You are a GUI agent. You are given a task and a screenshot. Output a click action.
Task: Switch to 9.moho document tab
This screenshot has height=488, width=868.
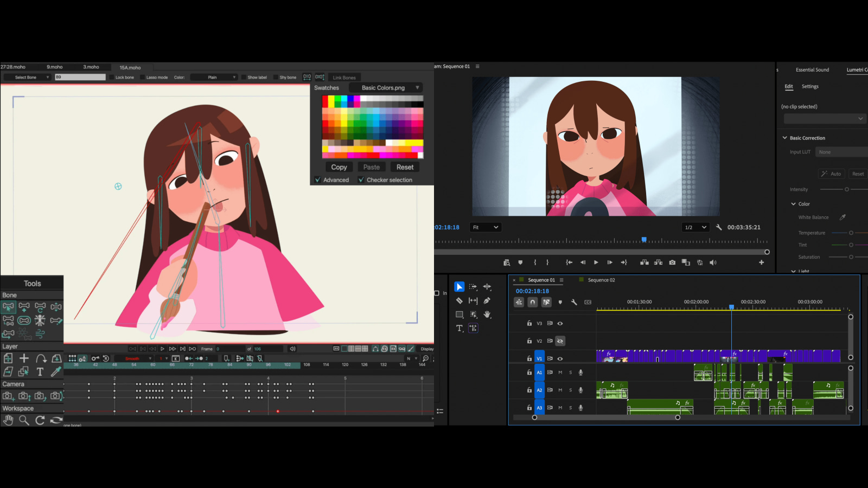coord(54,67)
